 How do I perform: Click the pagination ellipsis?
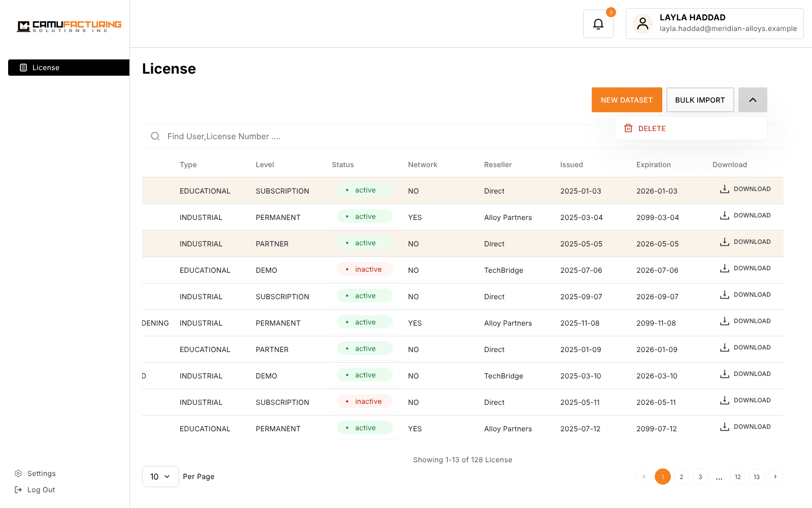(719, 478)
